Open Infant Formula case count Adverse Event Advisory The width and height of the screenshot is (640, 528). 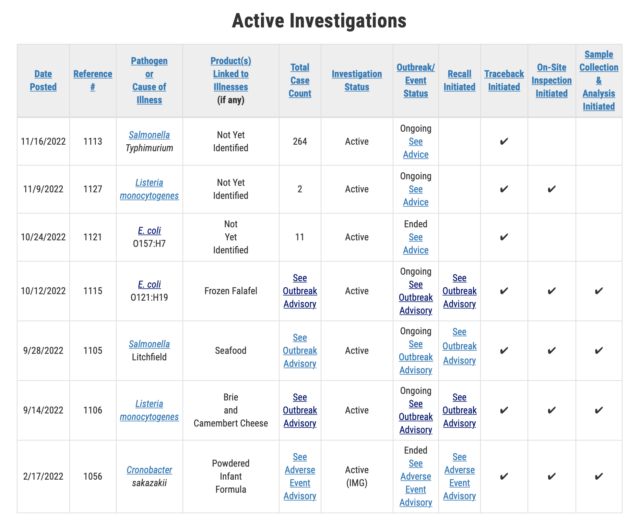tap(300, 476)
